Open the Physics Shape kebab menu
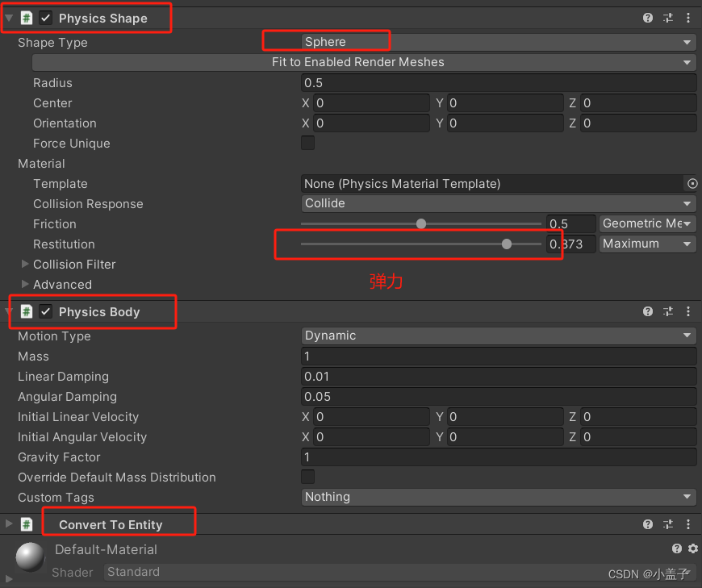The height and width of the screenshot is (588, 702). 688,17
